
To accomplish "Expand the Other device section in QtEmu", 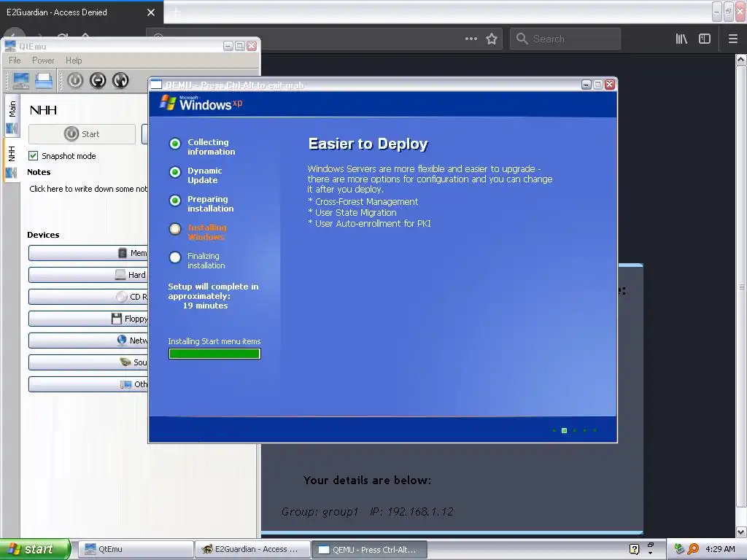I will [88, 384].
